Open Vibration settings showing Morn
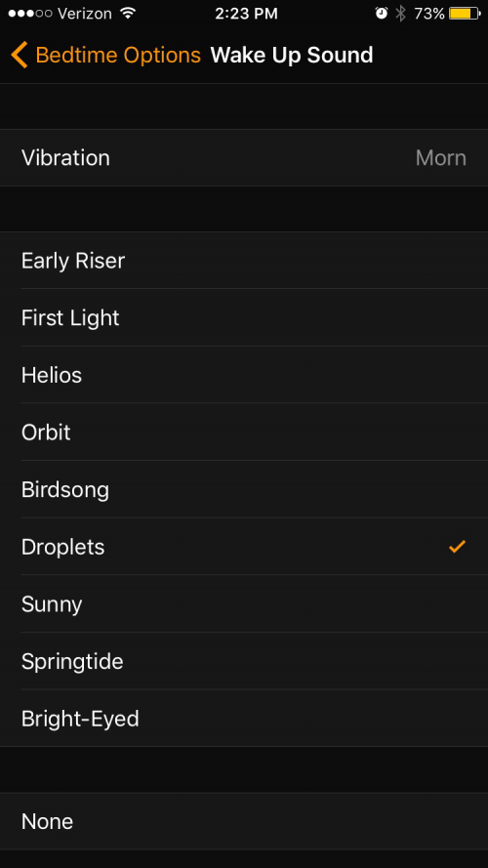This screenshot has height=868, width=488. (244, 158)
